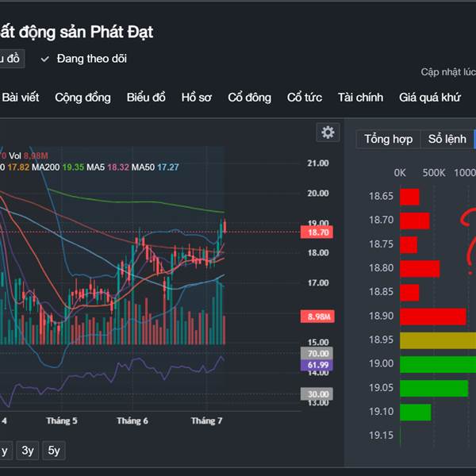Go to the Hồ sơ tab
The image size is (476, 476).
[197, 98]
